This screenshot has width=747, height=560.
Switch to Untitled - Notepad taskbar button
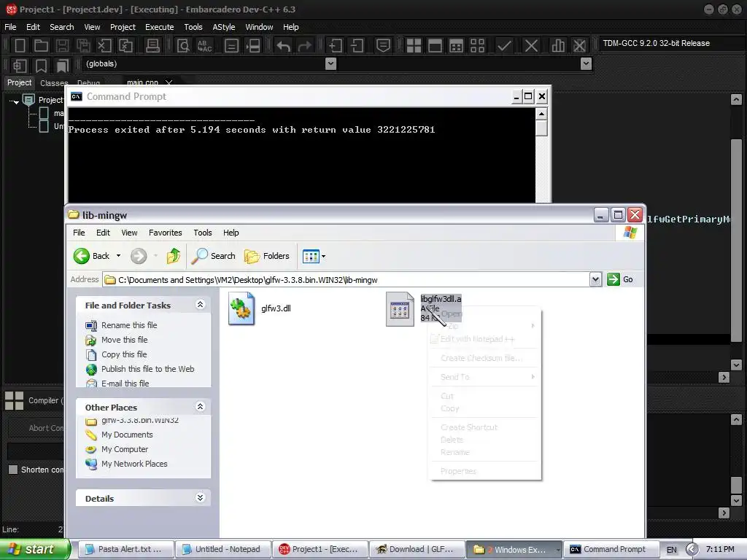tap(223, 549)
